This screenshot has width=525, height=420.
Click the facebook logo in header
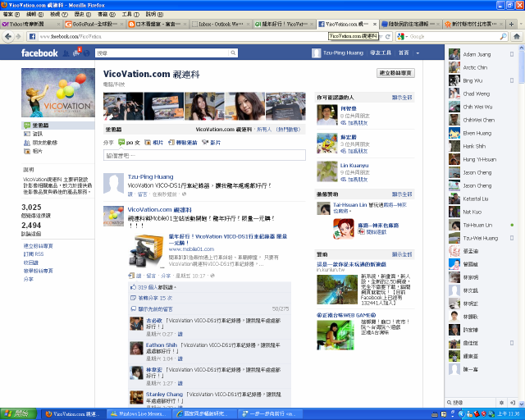39,53
